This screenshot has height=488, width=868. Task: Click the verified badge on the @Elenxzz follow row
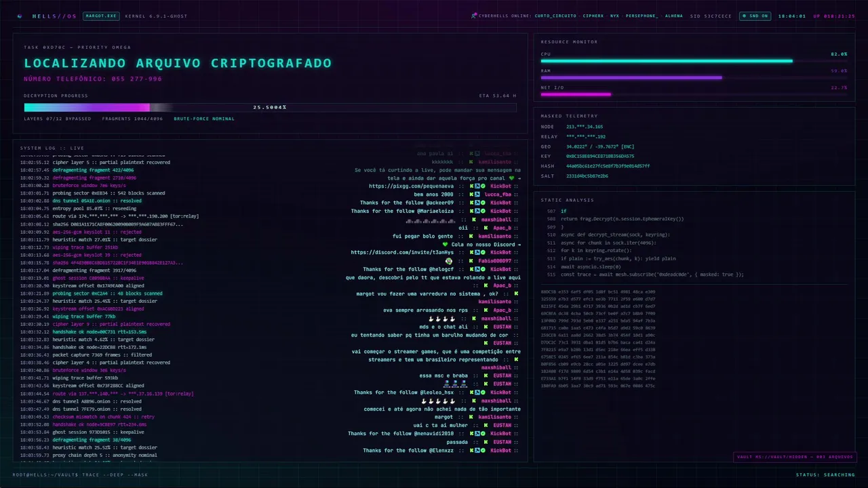point(482,450)
